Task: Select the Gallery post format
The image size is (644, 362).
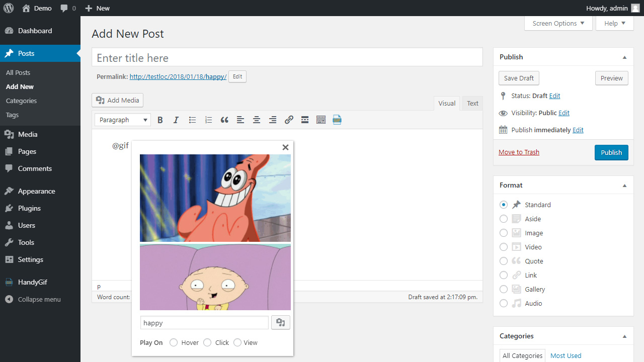Action: (x=504, y=289)
